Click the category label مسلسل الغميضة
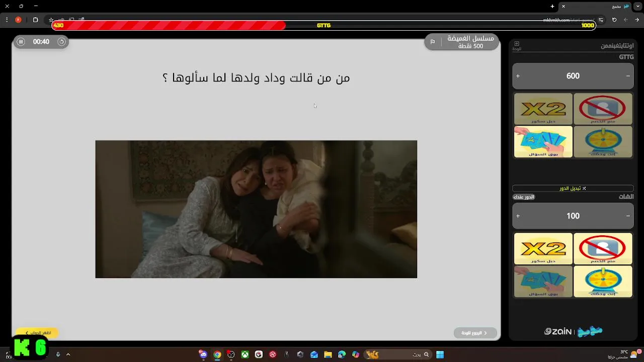Image resolution: width=644 pixels, height=362 pixels. pyautogui.click(x=470, y=39)
